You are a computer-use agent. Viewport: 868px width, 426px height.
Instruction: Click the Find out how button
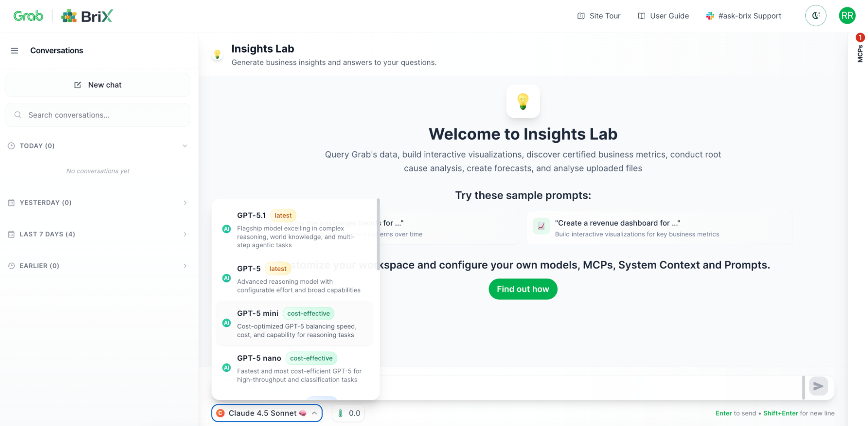522,289
